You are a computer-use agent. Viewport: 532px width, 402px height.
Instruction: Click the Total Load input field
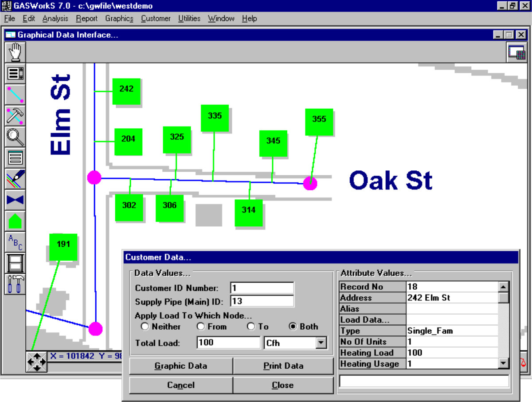pyautogui.click(x=228, y=343)
